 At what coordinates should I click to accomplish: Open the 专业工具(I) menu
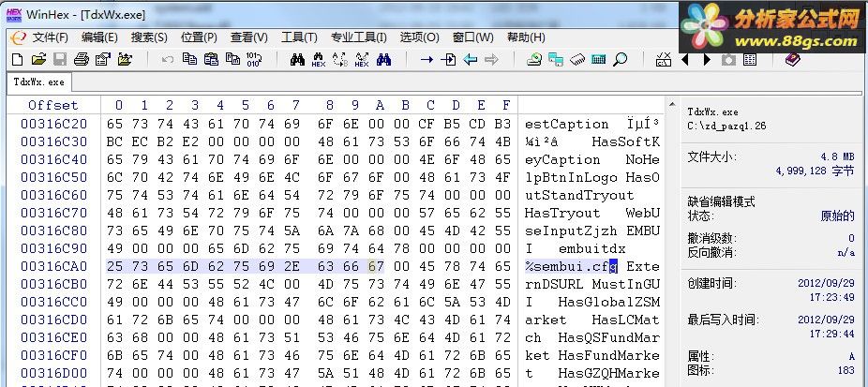pyautogui.click(x=359, y=37)
